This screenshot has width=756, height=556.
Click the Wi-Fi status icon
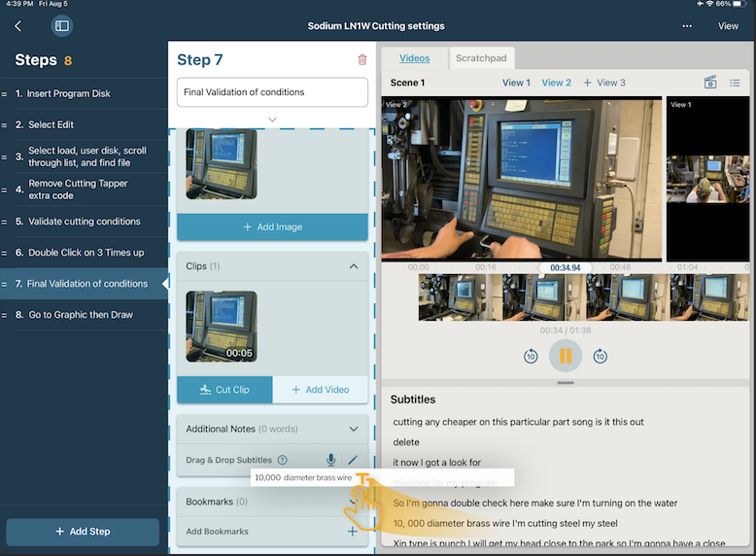coord(709,4)
